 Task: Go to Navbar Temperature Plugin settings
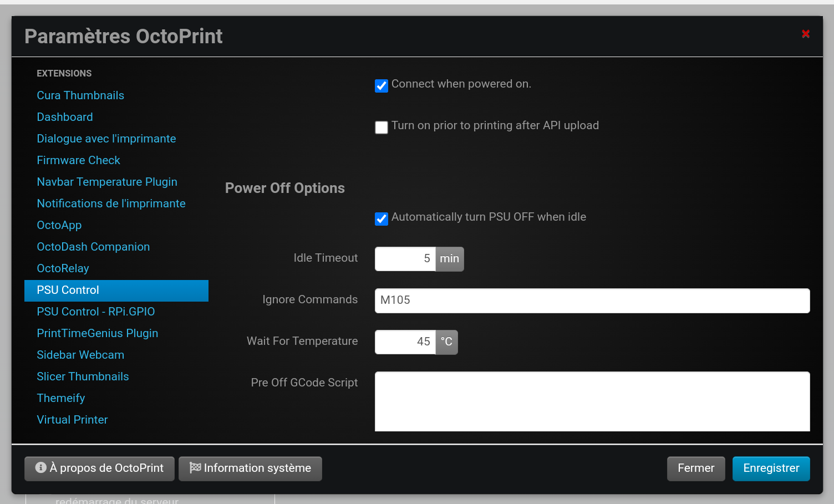click(x=107, y=182)
